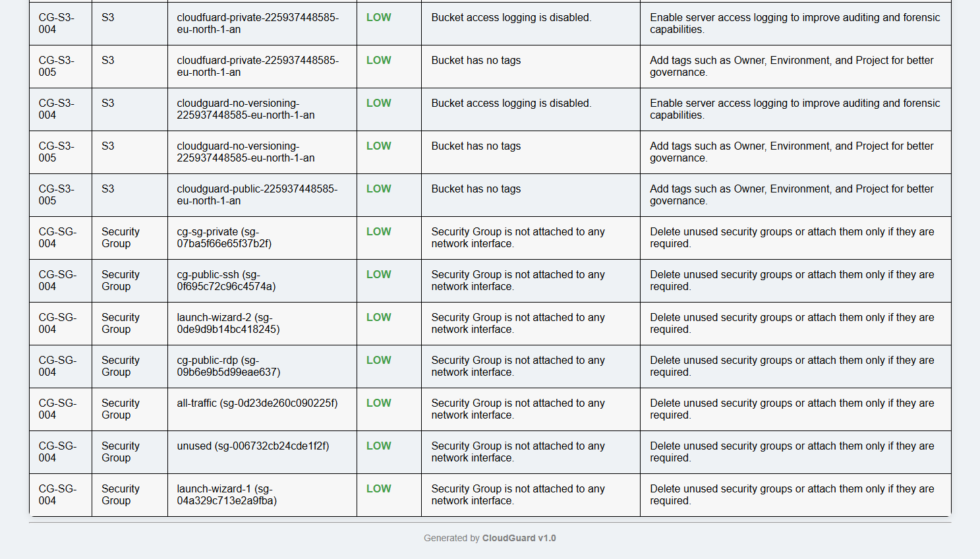Select the all-traffic security group resource cell
This screenshot has width=980, height=559.
pos(262,409)
